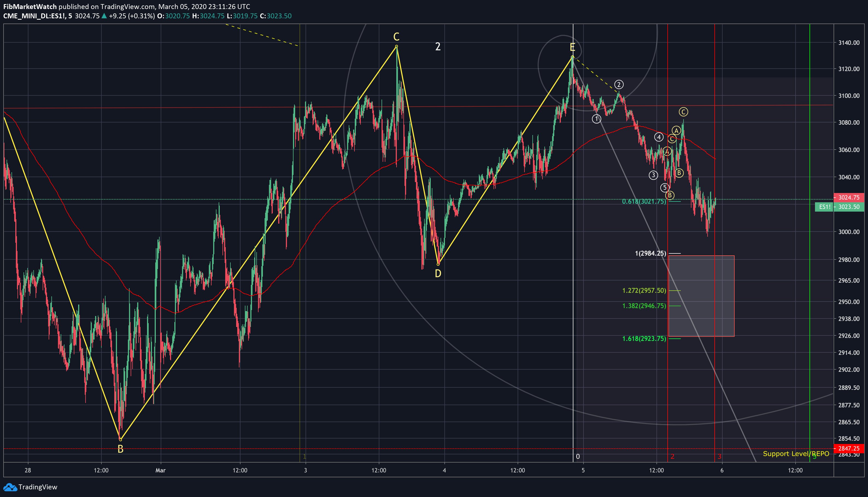The height and width of the screenshot is (497, 868).
Task: Click the red 3024.75 price axis tag
Action: [x=849, y=197]
